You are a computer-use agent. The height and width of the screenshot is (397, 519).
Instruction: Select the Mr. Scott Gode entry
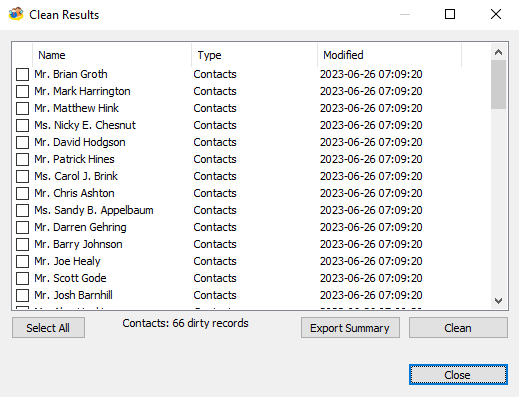70,278
